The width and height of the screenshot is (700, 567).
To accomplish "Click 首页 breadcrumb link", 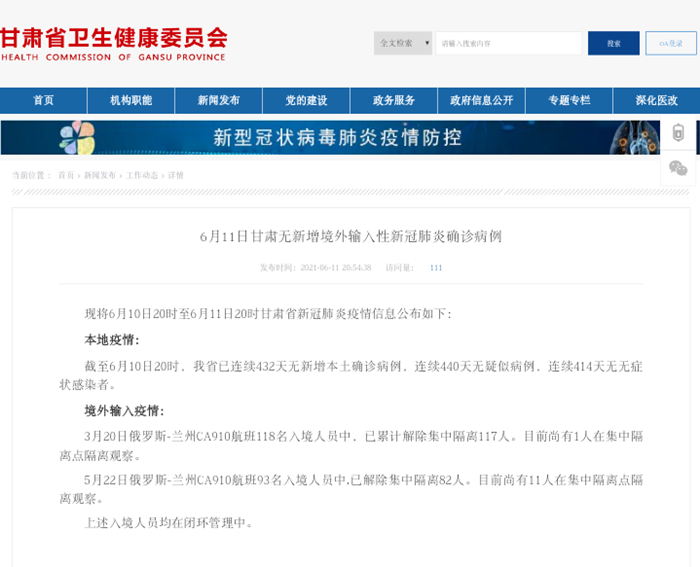I will coord(66,175).
